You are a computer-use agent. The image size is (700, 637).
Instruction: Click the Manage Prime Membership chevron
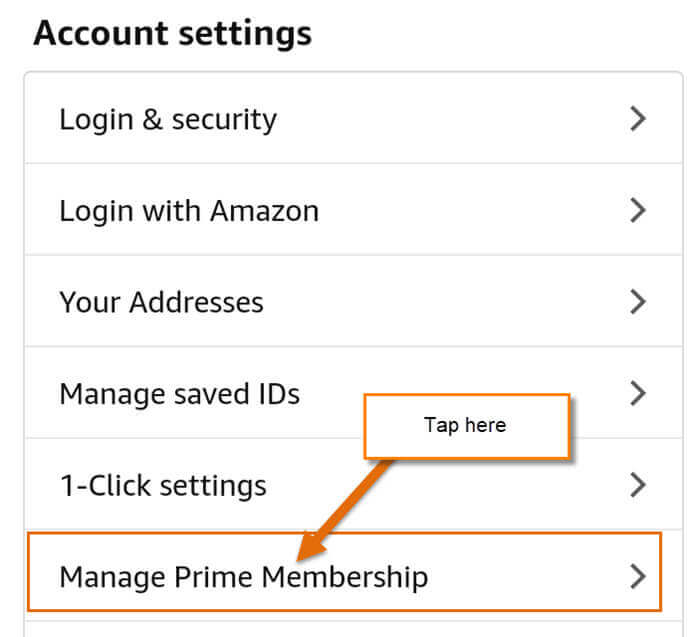point(638,576)
